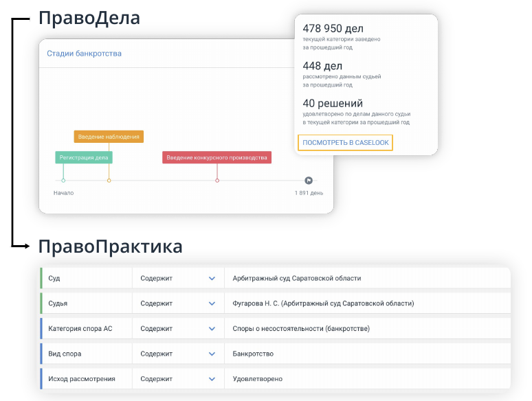Click the ПравоДела heading

point(89,18)
